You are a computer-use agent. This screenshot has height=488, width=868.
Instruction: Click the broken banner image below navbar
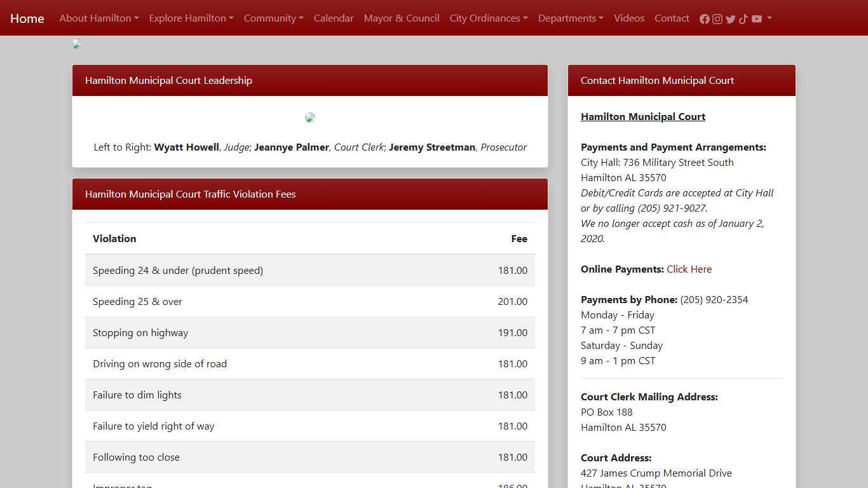coord(77,44)
